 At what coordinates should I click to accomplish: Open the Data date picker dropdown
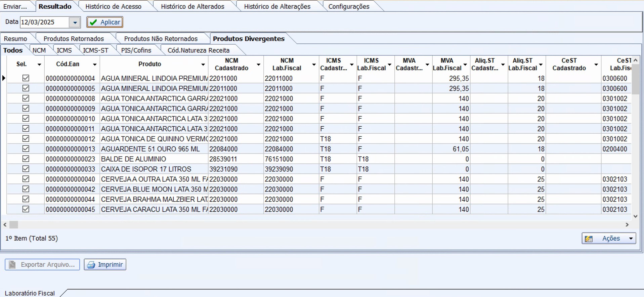(x=75, y=23)
